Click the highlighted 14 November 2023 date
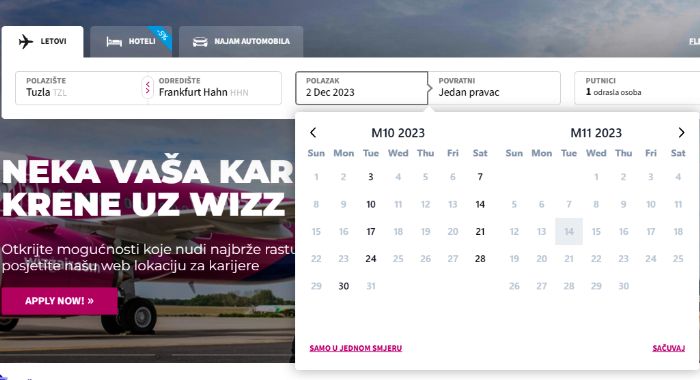Screen dimensions: 700x380 (x=569, y=232)
